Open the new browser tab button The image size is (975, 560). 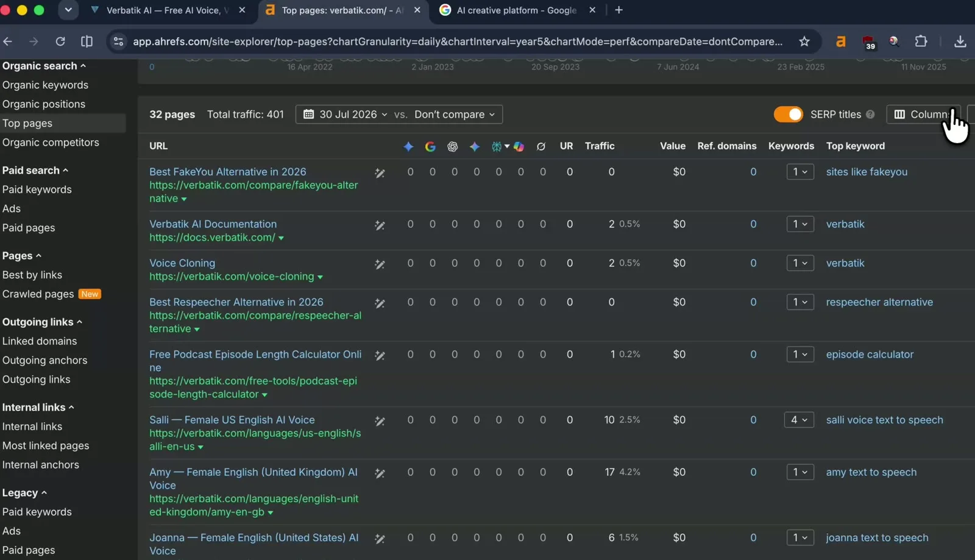tap(619, 10)
